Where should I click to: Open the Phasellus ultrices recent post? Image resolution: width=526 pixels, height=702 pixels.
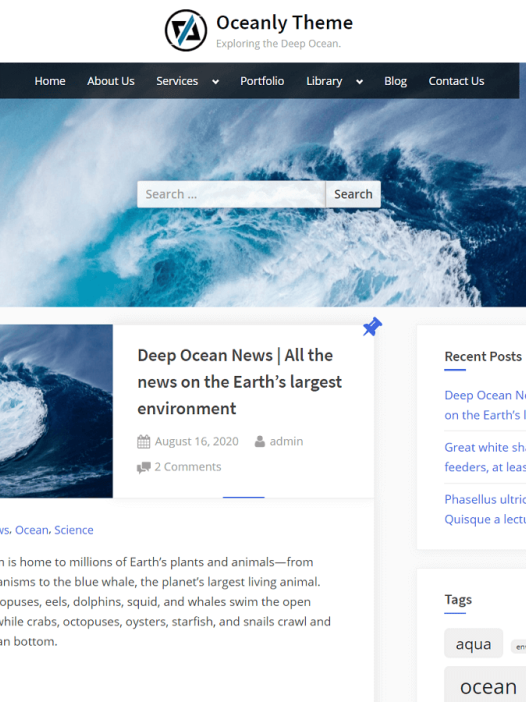pyautogui.click(x=485, y=509)
